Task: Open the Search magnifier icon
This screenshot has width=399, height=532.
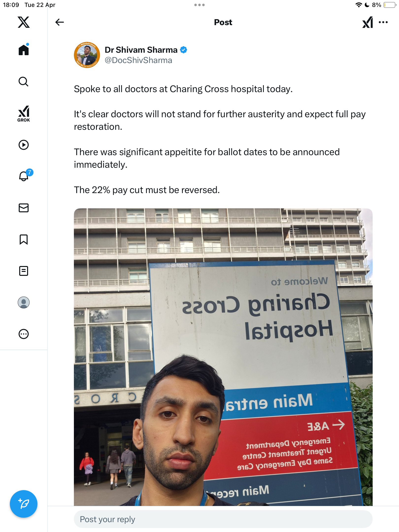Action: pos(24,82)
